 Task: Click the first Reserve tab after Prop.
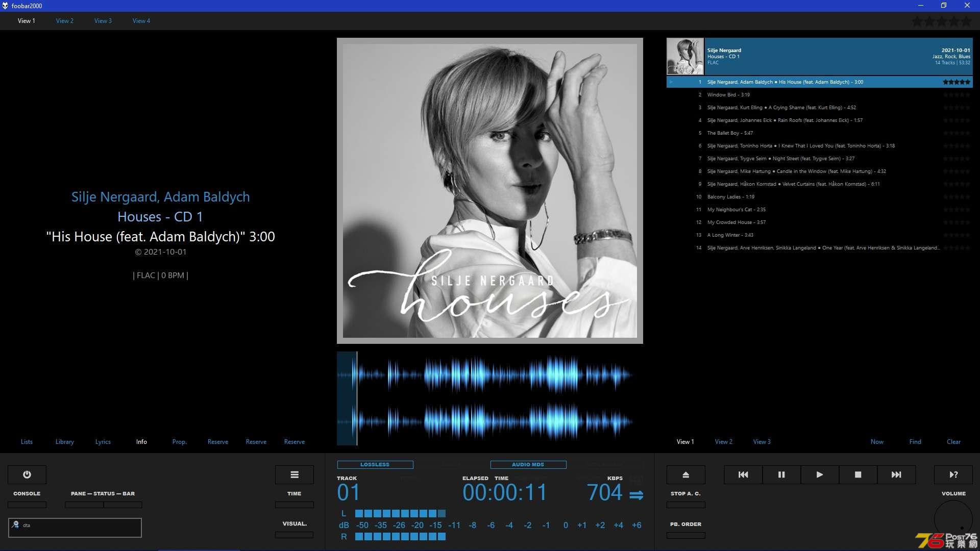(x=218, y=442)
